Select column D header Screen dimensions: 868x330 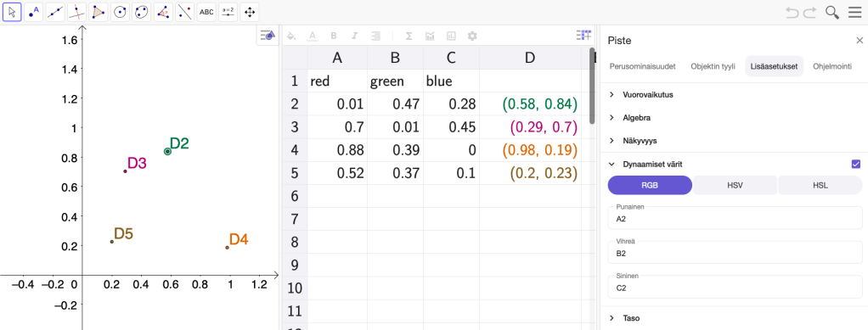[x=530, y=58]
